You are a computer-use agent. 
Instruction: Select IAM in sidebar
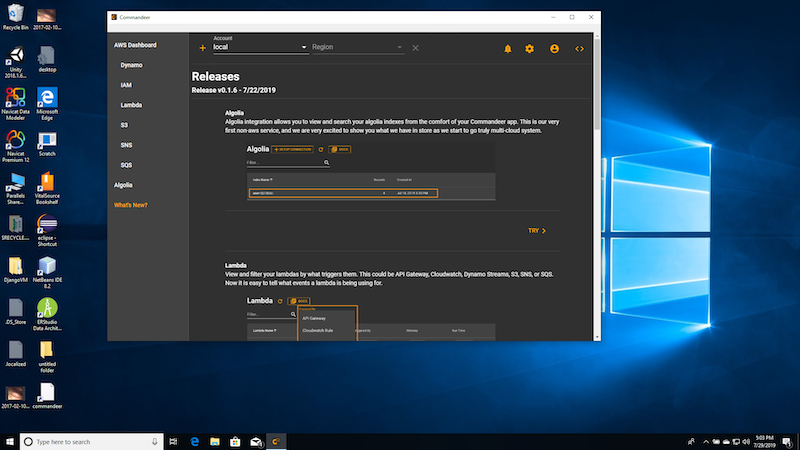(126, 85)
